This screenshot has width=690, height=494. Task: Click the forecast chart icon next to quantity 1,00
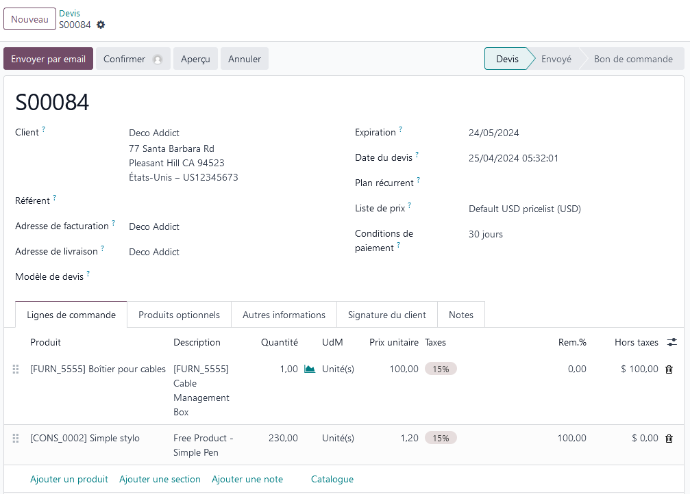pos(310,369)
